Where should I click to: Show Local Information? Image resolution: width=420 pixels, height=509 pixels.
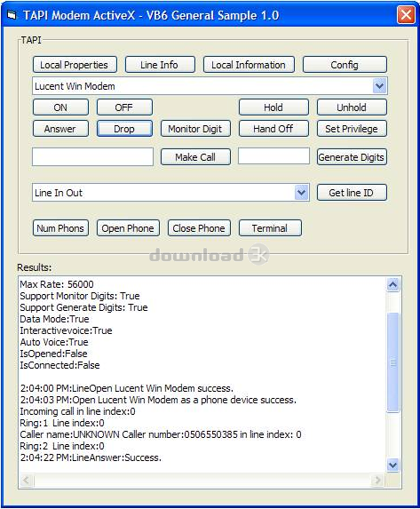coord(249,65)
